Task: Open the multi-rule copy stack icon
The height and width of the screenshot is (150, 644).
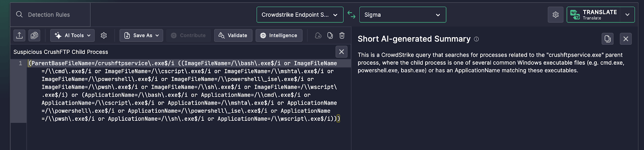Action: point(35,35)
